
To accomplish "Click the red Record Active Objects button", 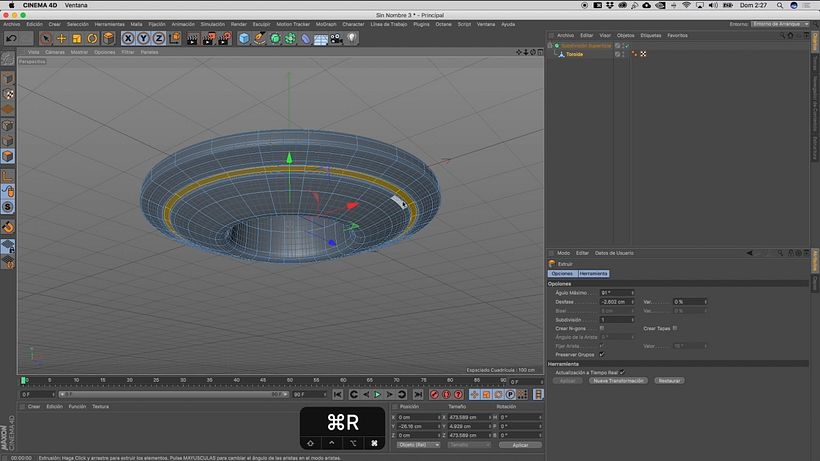I will coord(434,395).
